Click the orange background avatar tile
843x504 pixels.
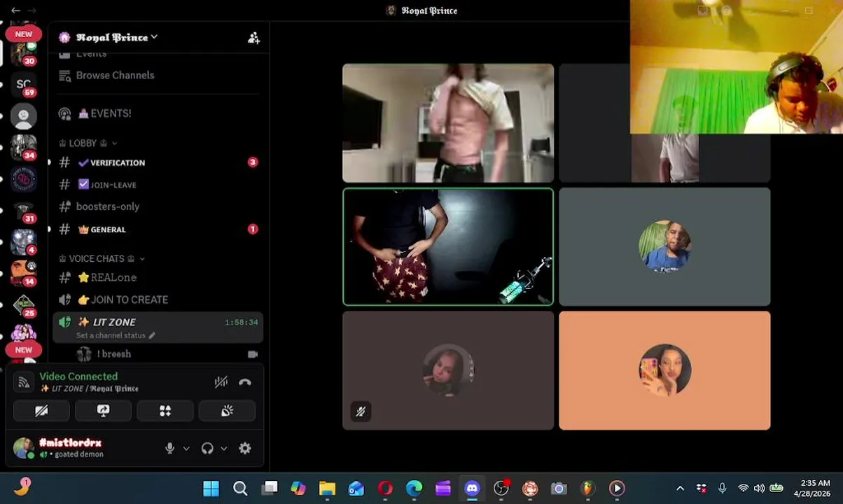pos(664,370)
